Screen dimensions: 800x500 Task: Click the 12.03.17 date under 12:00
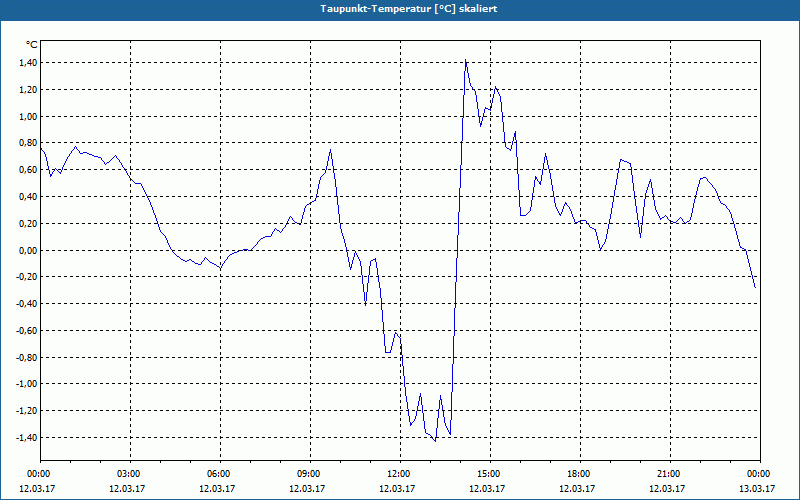pyautogui.click(x=397, y=488)
